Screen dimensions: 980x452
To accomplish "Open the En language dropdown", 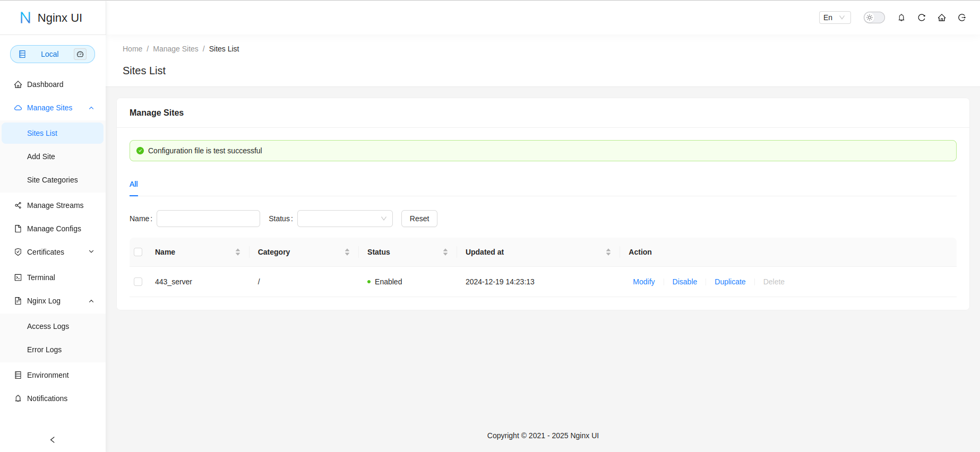I will (x=835, y=18).
